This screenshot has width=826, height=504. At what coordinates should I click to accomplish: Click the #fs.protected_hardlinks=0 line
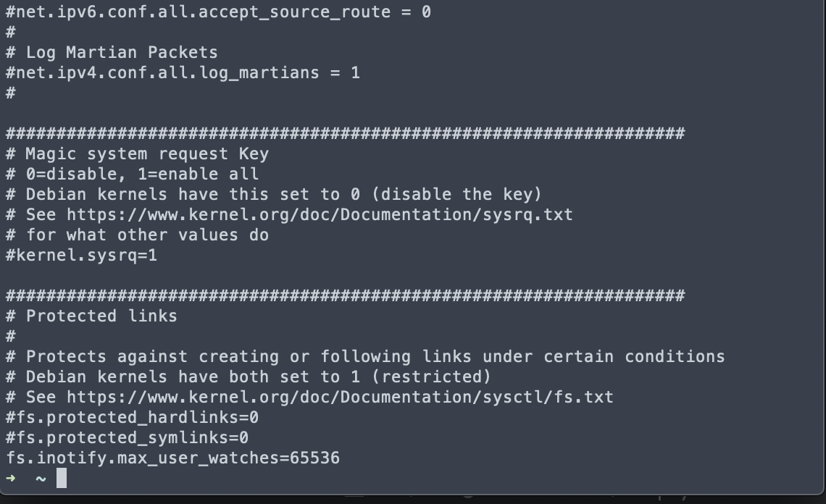click(x=132, y=418)
